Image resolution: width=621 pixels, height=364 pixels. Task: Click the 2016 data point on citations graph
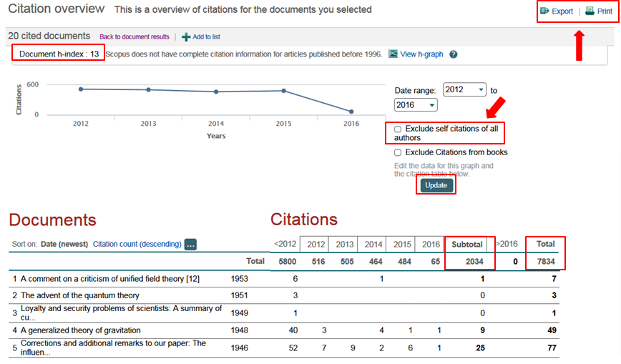(x=351, y=112)
